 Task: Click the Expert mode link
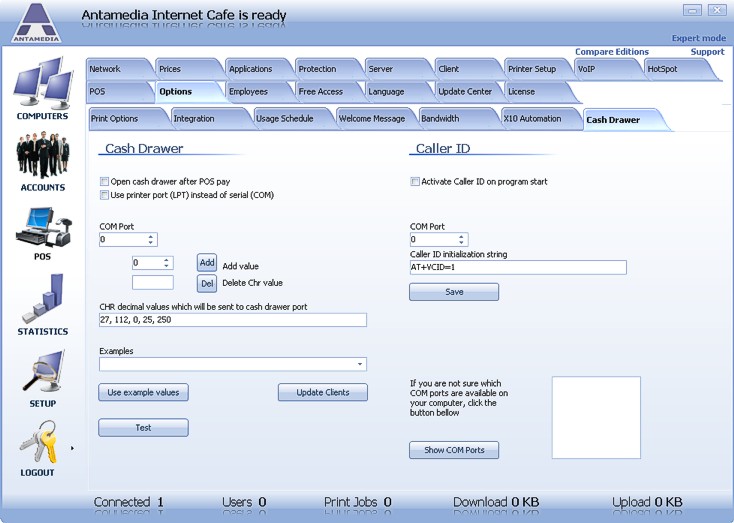[x=699, y=38]
